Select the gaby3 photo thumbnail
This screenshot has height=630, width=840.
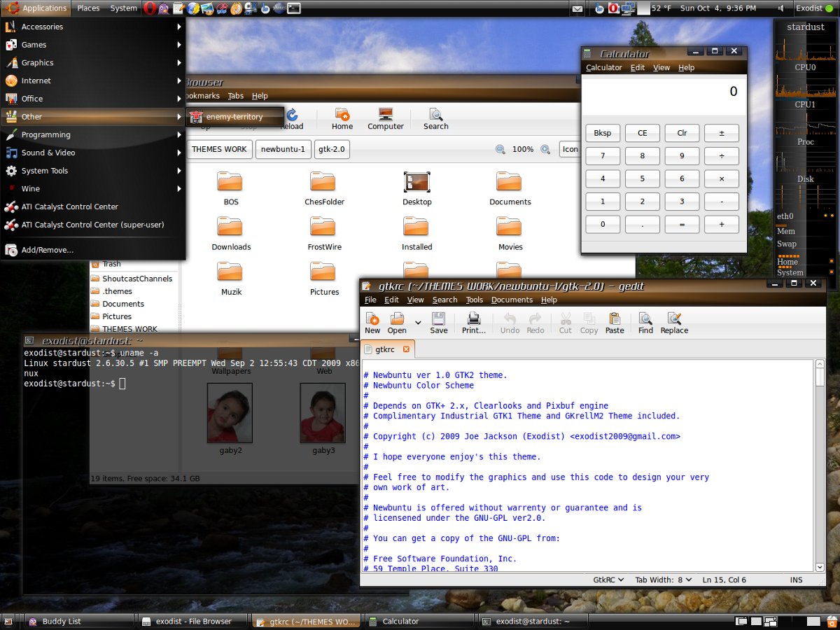[323, 413]
